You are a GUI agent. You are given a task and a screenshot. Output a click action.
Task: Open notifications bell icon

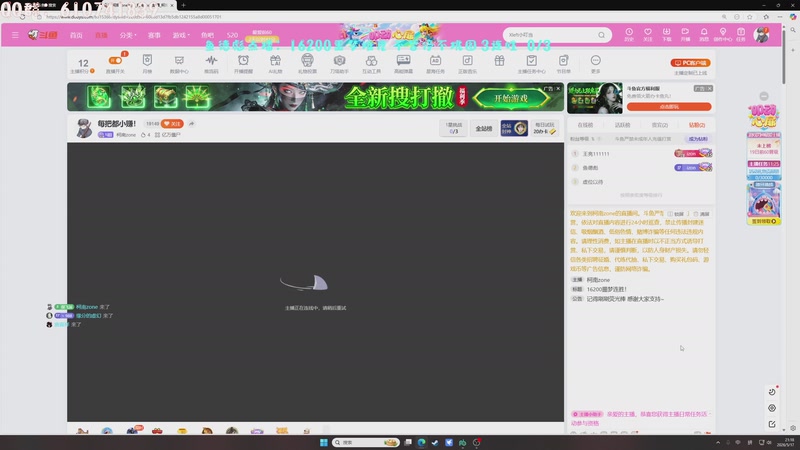[x=704, y=34]
